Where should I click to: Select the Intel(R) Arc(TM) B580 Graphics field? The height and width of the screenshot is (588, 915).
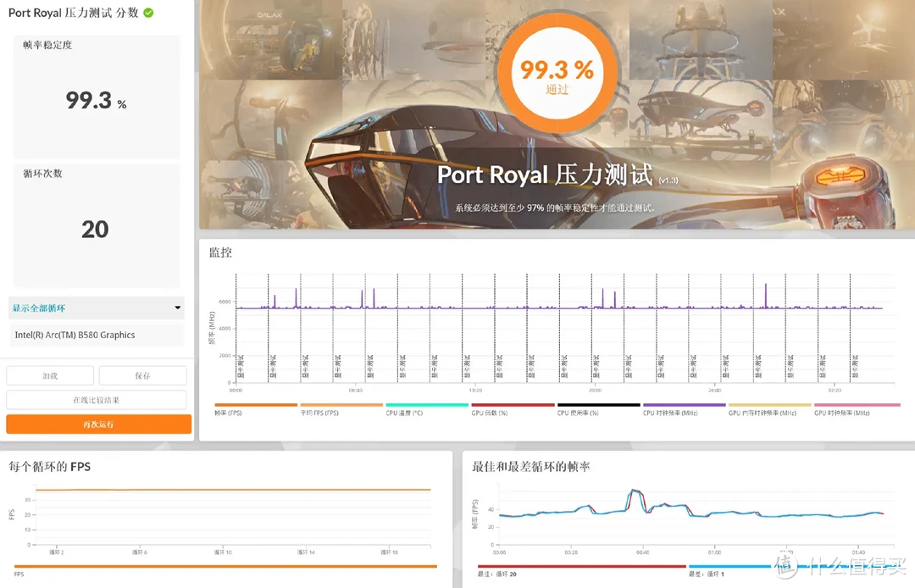(97, 335)
